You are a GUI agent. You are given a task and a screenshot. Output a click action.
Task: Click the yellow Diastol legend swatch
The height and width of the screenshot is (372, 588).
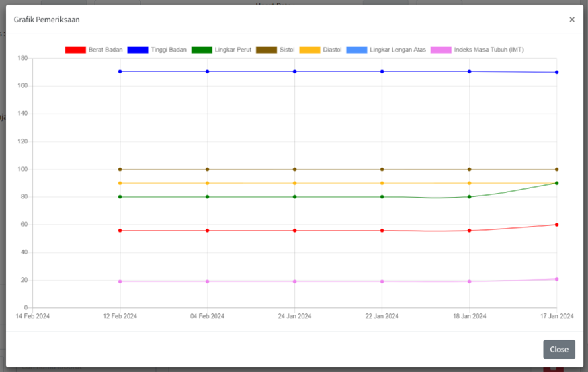(309, 50)
